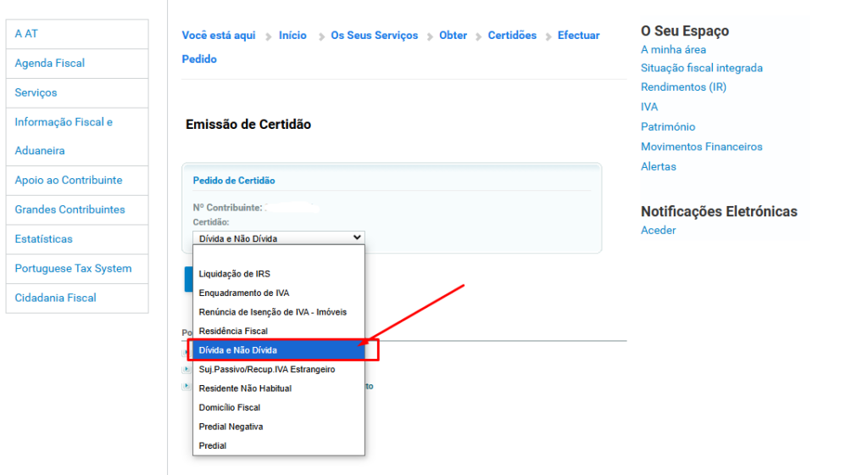The height and width of the screenshot is (475, 868).
Task: Choose Enquadramento de IVA from list
Action: pos(243,293)
